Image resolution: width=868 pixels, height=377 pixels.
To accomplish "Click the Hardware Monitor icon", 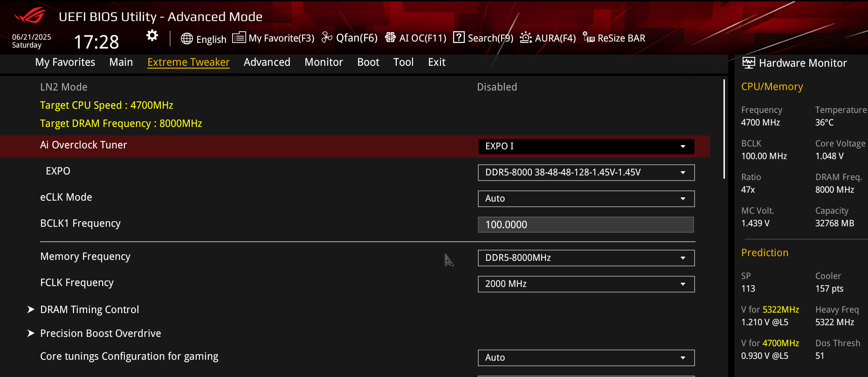I will point(749,63).
